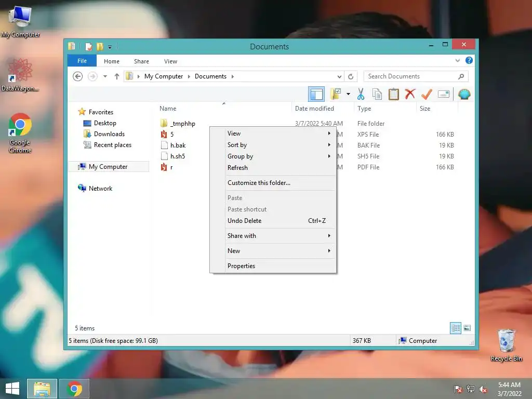Sort by the Name column header
This screenshot has height=399, width=532.
click(x=223, y=108)
